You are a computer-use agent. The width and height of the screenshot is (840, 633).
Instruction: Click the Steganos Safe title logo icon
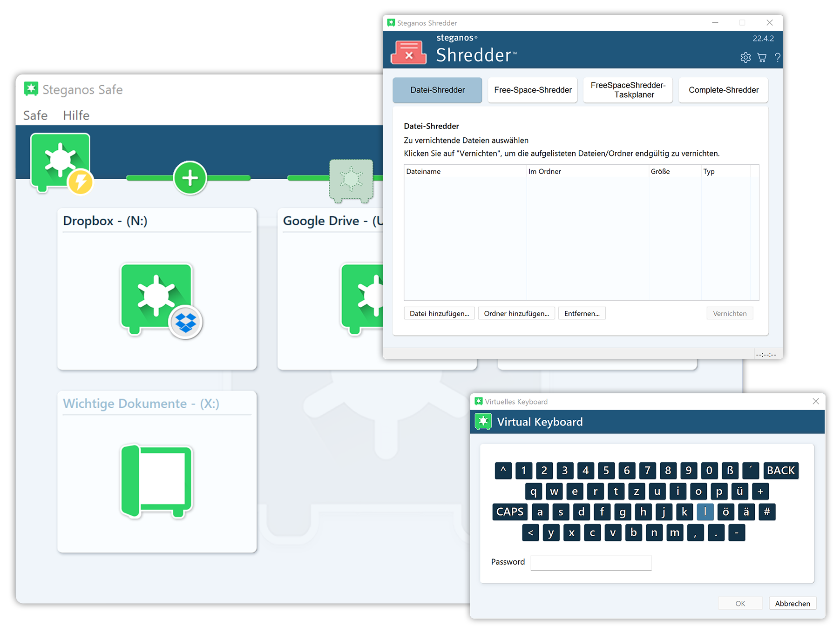click(x=31, y=89)
